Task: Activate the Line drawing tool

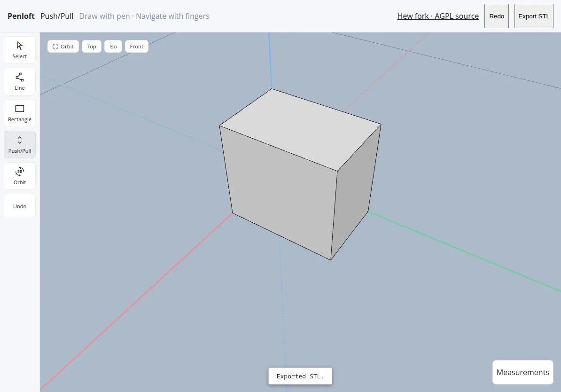Action: (20, 82)
